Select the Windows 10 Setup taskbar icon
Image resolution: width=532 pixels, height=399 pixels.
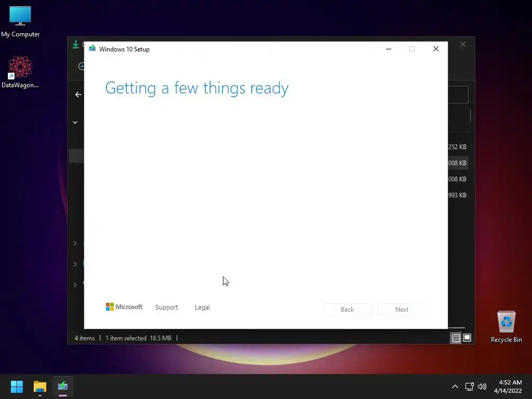click(x=63, y=387)
